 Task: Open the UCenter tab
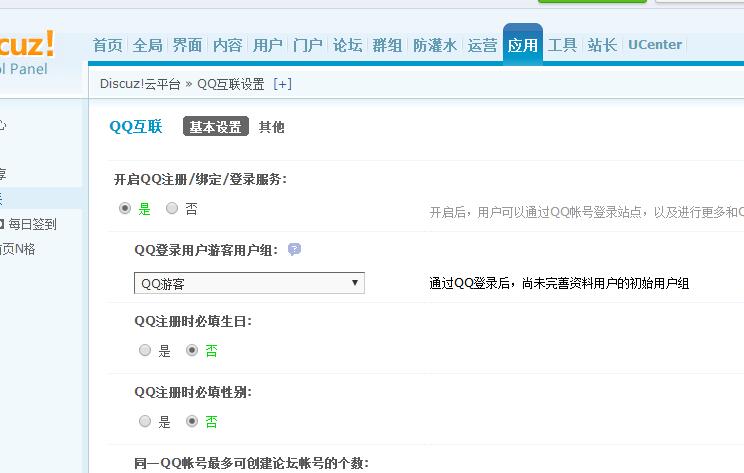point(655,45)
